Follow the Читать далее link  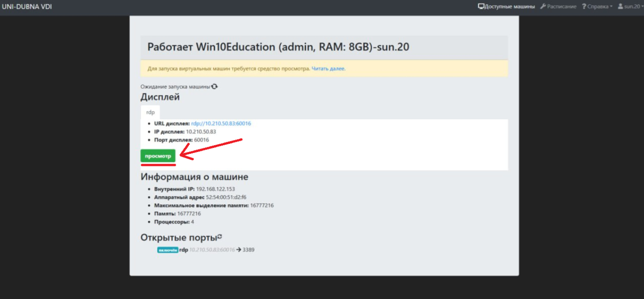328,68
